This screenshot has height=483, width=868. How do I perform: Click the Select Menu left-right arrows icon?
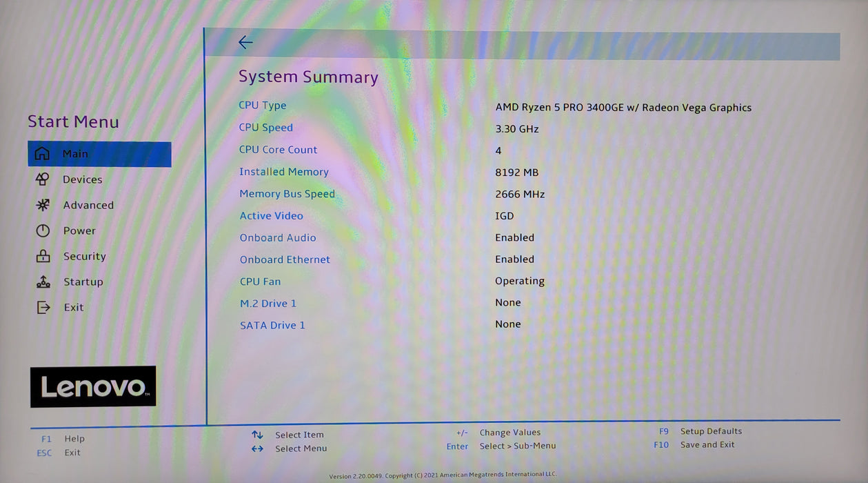click(x=257, y=448)
